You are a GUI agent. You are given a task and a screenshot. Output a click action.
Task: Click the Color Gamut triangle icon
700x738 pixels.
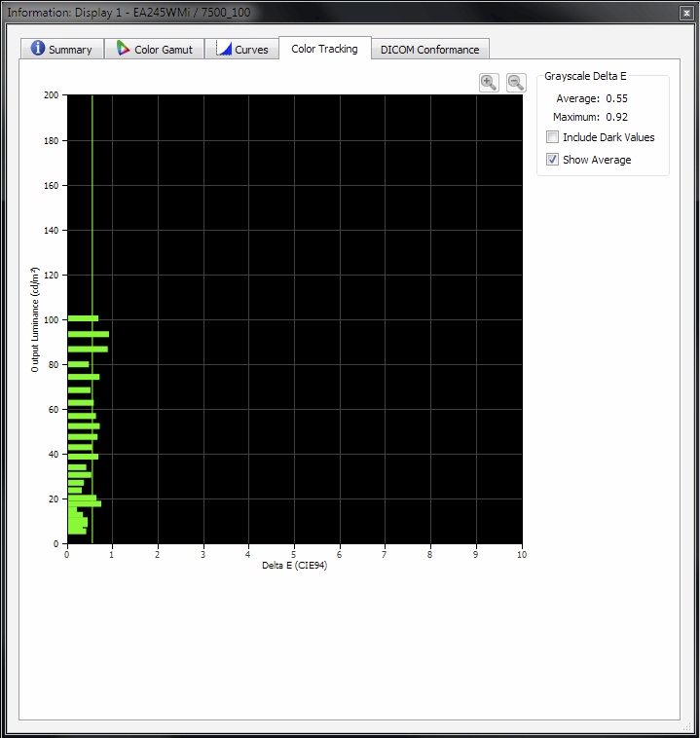[x=123, y=48]
